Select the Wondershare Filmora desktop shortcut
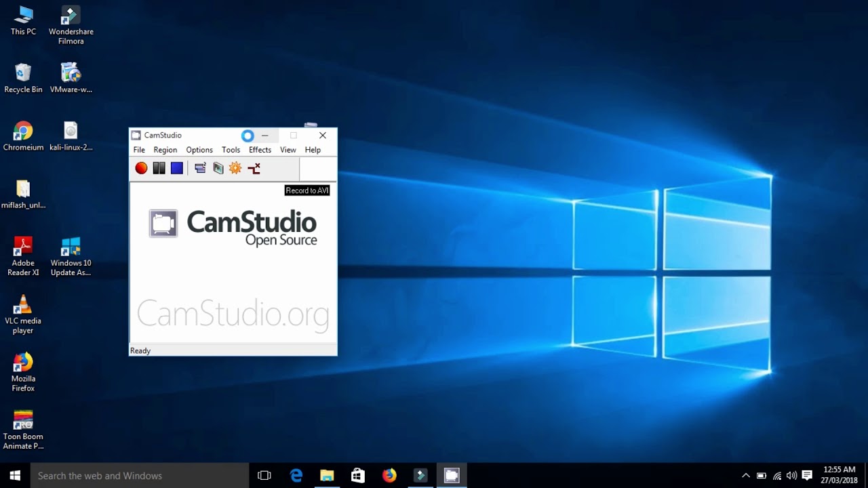 click(x=71, y=26)
